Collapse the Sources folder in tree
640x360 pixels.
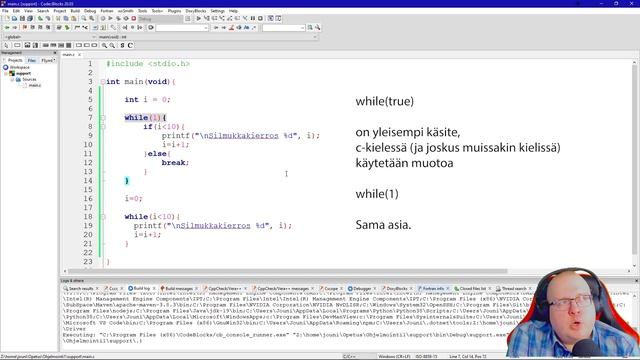12,80
